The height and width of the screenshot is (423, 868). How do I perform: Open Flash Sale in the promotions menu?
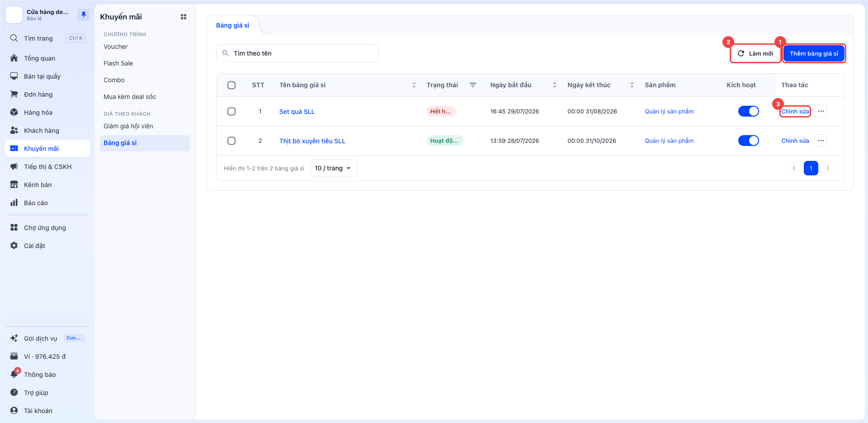tap(145, 63)
